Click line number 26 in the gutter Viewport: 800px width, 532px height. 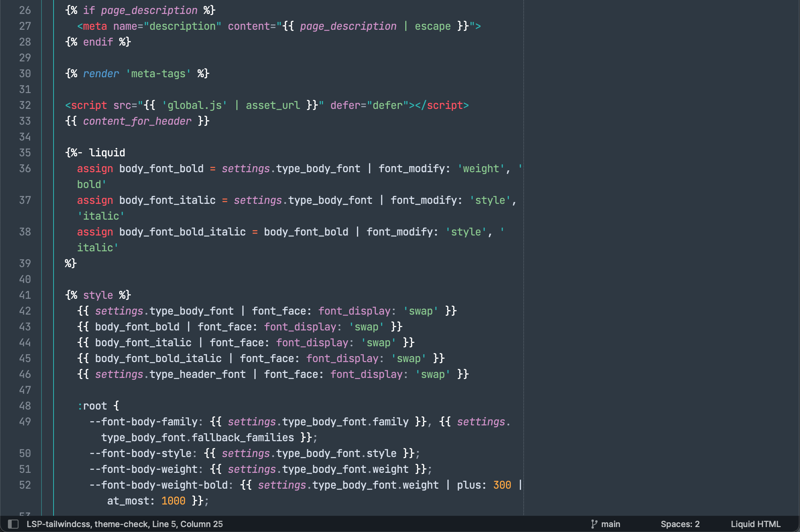(x=25, y=10)
